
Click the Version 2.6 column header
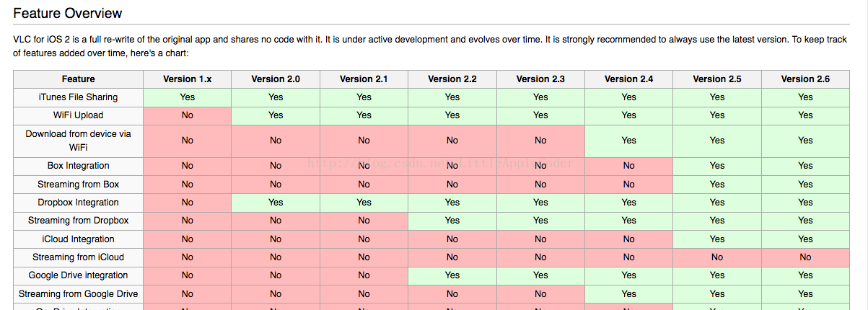pyautogui.click(x=805, y=79)
